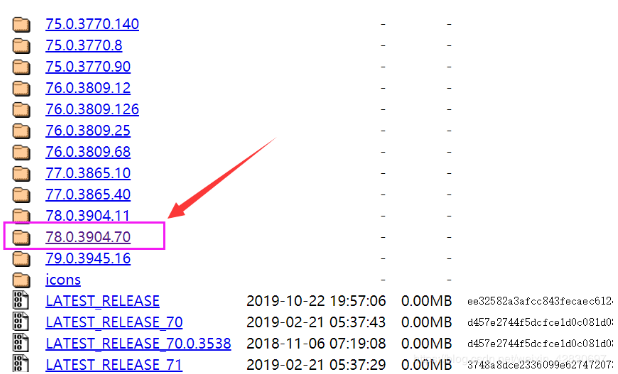
Task: Select hash text in LATEST_RELEASE_70.0.3538 row
Action: pos(540,344)
